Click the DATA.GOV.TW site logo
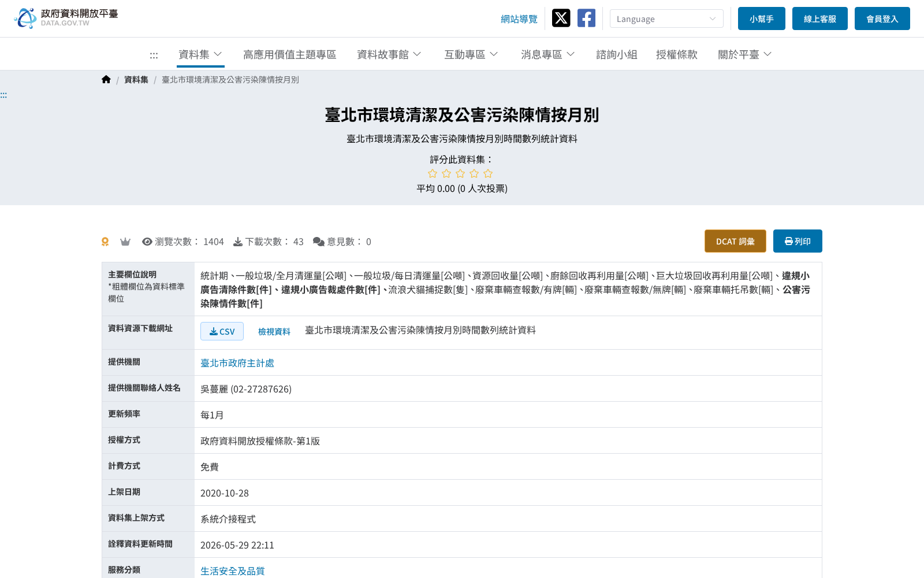The image size is (924, 578). tap(66, 18)
